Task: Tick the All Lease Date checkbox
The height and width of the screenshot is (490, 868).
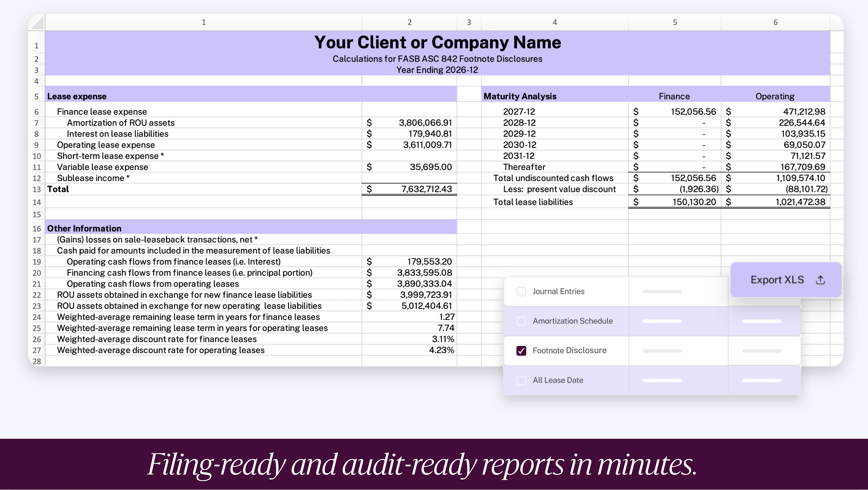Action: (521, 380)
